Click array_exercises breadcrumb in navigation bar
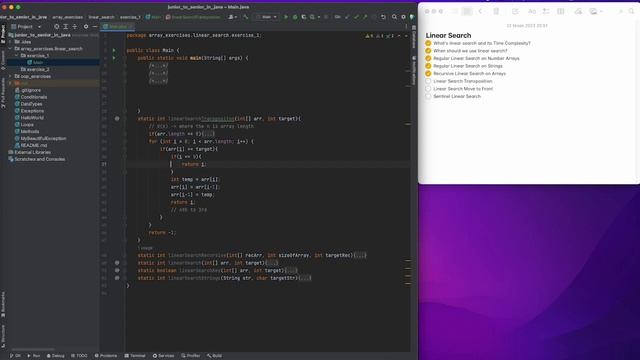 pos(67,17)
